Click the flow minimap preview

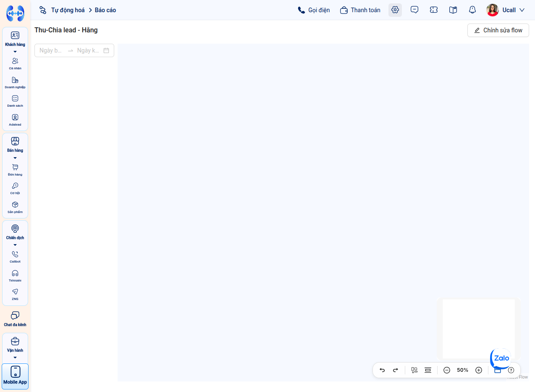pyautogui.click(x=479, y=329)
